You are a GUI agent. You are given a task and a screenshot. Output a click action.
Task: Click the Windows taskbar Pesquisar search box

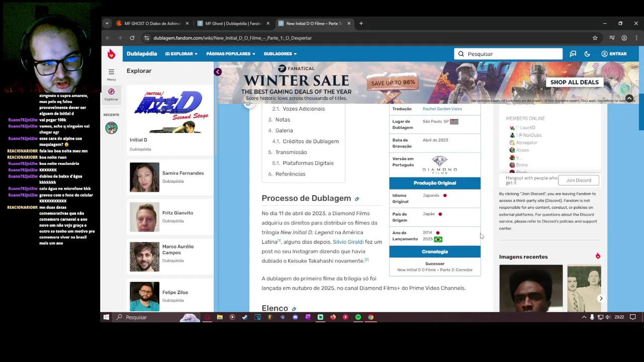click(157, 317)
